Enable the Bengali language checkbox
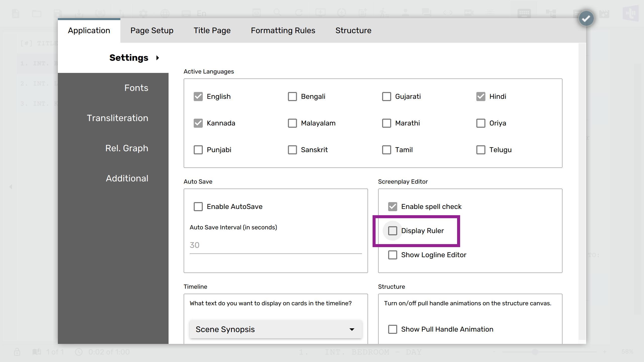Image resolution: width=644 pixels, height=362 pixels. pyautogui.click(x=292, y=97)
